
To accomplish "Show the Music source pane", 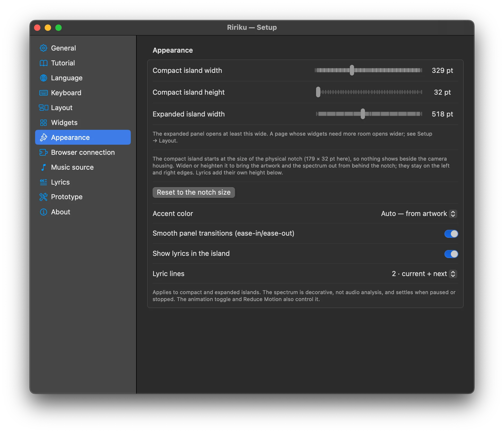I will [x=83, y=167].
